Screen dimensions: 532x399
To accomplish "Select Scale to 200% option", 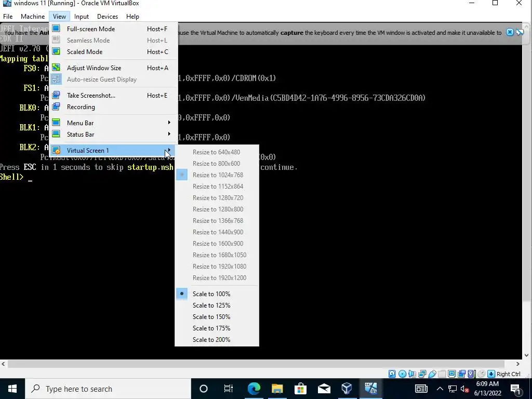I will click(217, 340).
